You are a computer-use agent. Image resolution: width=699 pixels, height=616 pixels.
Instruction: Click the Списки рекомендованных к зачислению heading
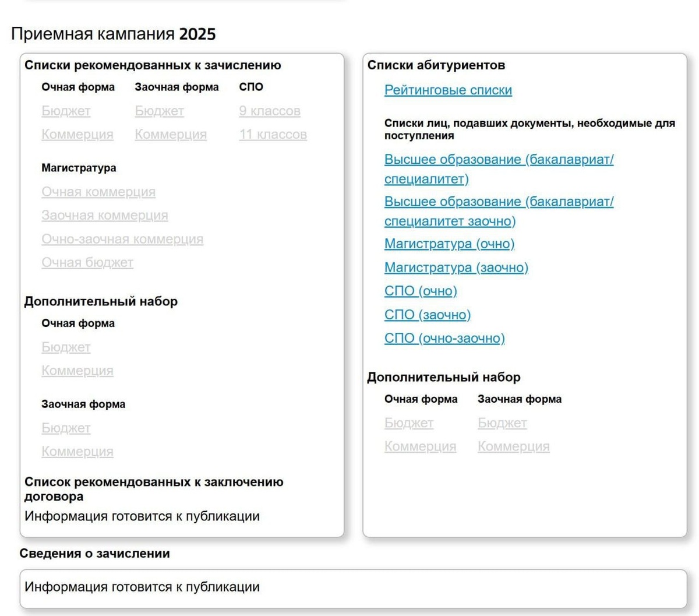153,65
